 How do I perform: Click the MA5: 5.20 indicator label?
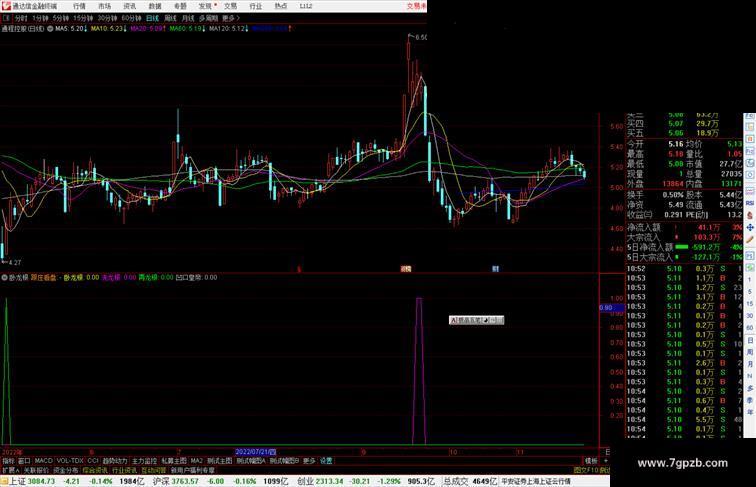point(71,29)
